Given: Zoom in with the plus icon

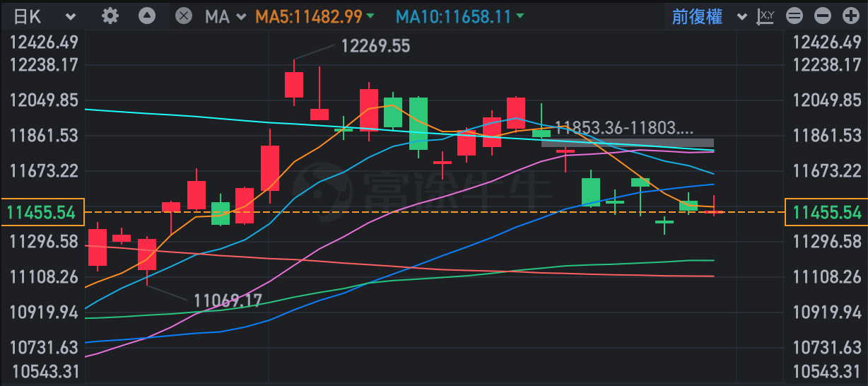Looking at the screenshot, I should pyautogui.click(x=850, y=16).
